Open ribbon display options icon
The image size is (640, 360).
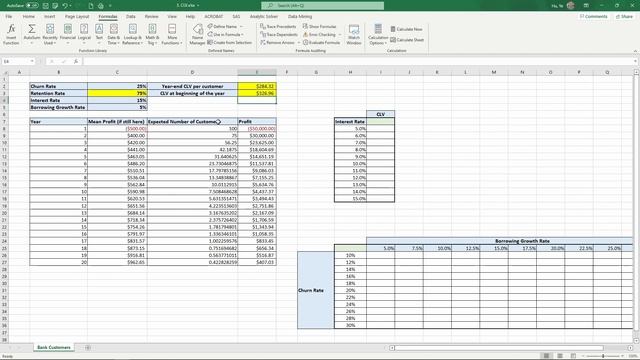click(586, 6)
